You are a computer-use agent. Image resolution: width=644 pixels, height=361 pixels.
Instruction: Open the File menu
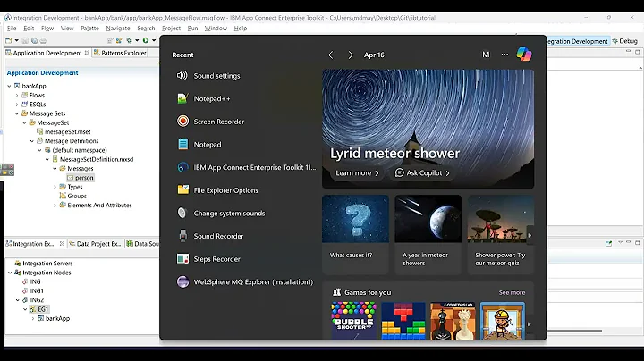pyautogui.click(x=12, y=29)
